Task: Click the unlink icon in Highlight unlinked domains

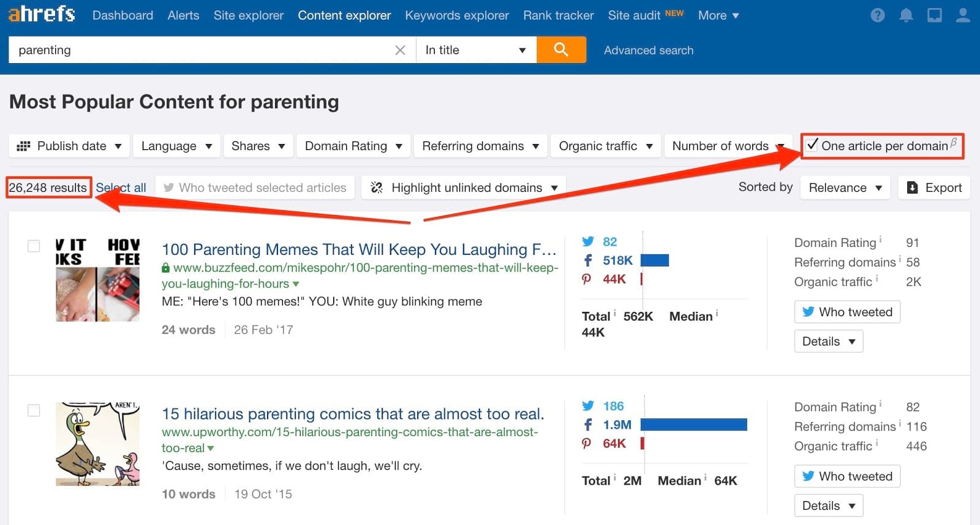Action: pos(377,187)
